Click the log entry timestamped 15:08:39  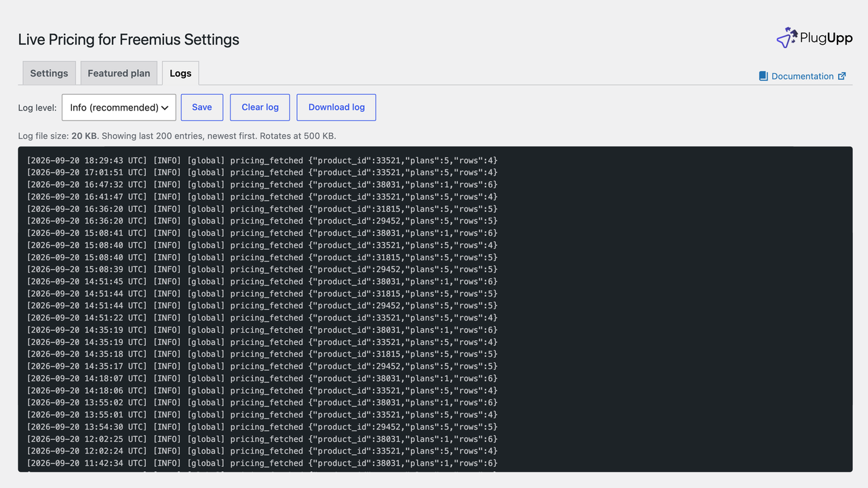pos(262,269)
